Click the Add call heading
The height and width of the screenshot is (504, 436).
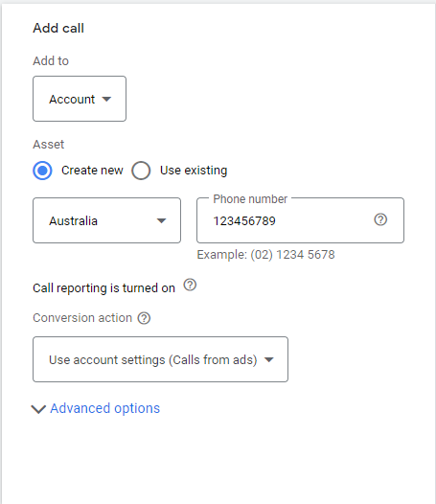point(58,29)
